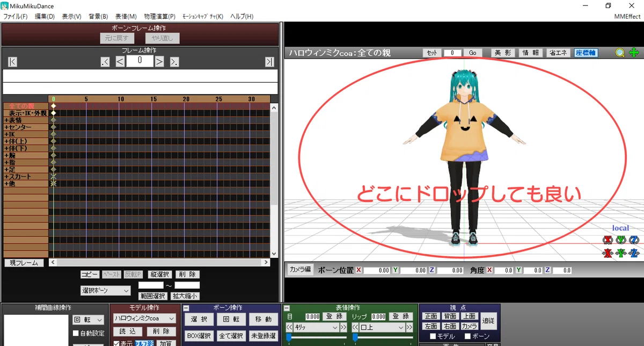
Task: Adjust the eye morph slider handle
Action: coord(288,337)
